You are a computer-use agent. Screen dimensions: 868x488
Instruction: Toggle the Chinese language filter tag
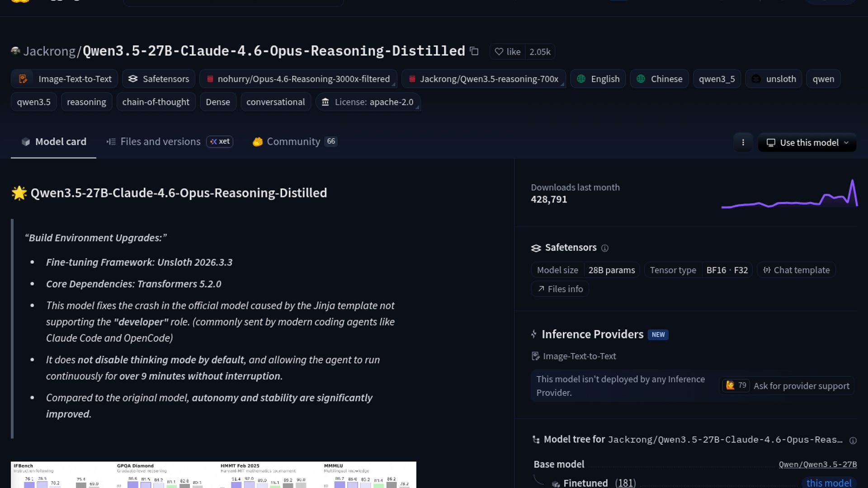click(x=659, y=79)
